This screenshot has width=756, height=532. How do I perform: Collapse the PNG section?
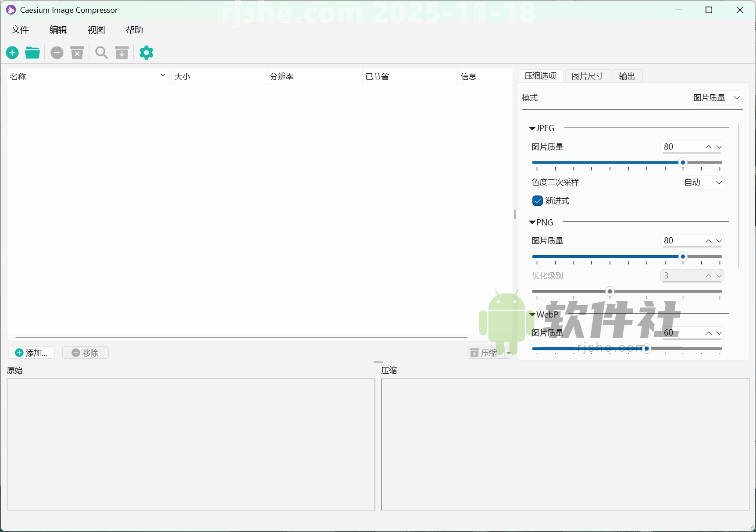(532, 222)
